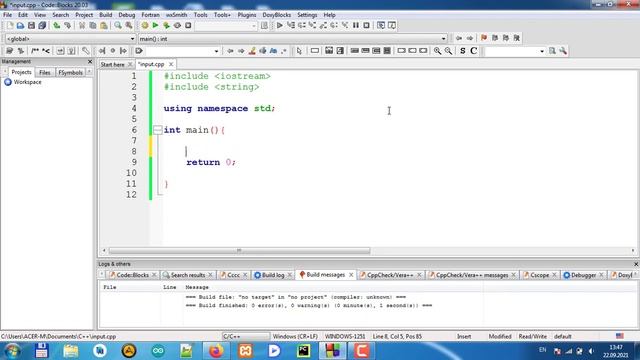Click the Break debugger pause icon
The width and height of the screenshot is (640, 360).
pos(356,25)
